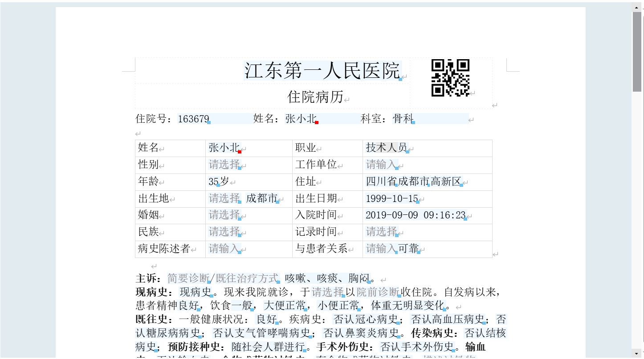This screenshot has width=644, height=359.
Task: Click the 入院时间 date-time value
Action: click(415, 215)
